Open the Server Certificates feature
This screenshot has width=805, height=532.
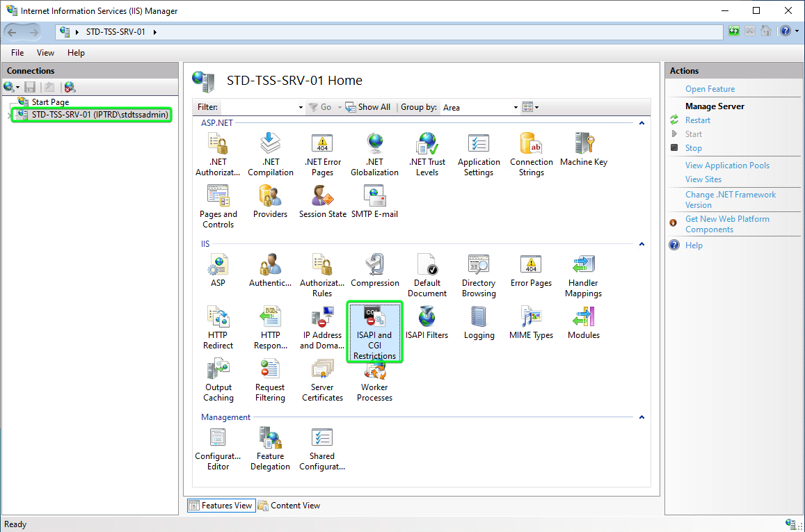[x=322, y=380]
